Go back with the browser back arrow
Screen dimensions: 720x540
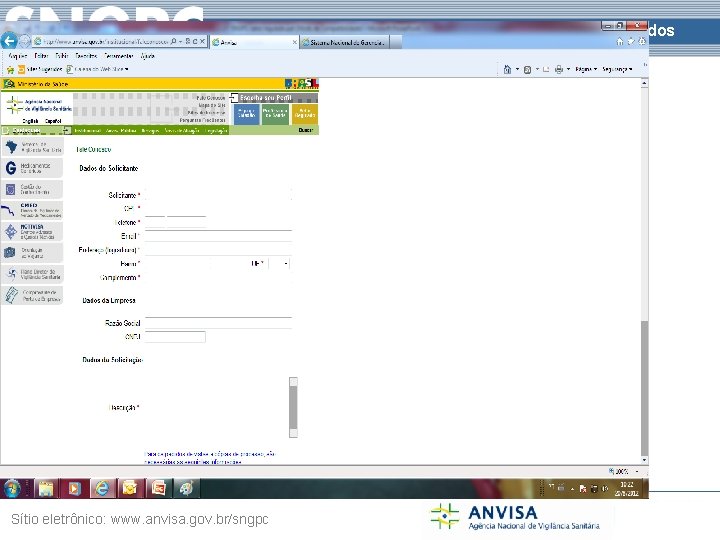pos(9,41)
